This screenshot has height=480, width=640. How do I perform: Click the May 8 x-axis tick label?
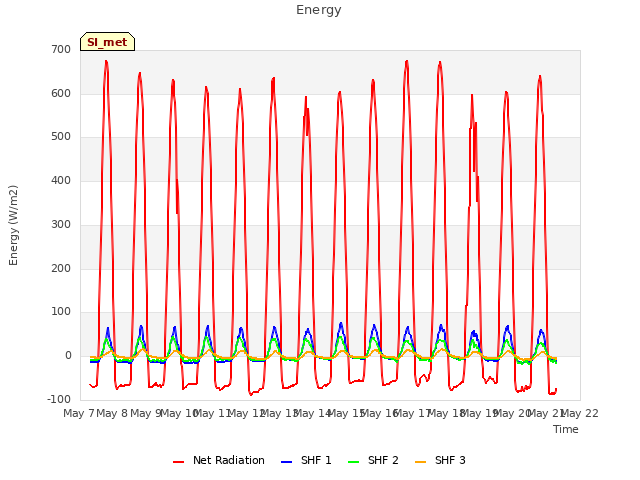(x=112, y=413)
